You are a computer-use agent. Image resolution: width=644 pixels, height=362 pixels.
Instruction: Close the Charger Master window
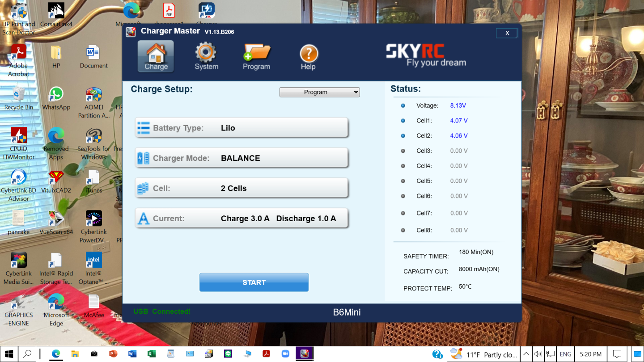pyautogui.click(x=507, y=33)
